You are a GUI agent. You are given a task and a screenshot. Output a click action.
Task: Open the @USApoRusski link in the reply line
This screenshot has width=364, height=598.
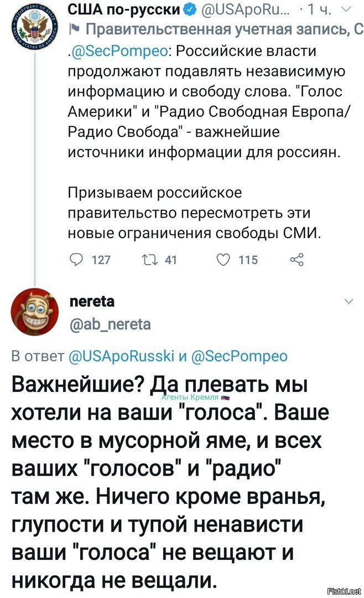pyautogui.click(x=122, y=355)
